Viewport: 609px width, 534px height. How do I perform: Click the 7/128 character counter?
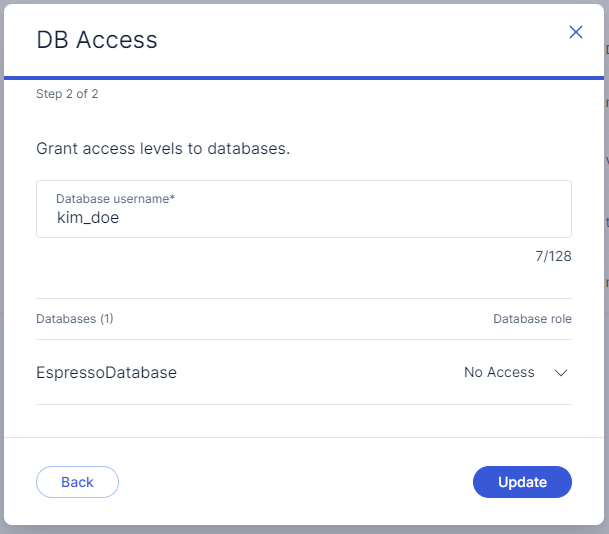pyautogui.click(x=553, y=256)
